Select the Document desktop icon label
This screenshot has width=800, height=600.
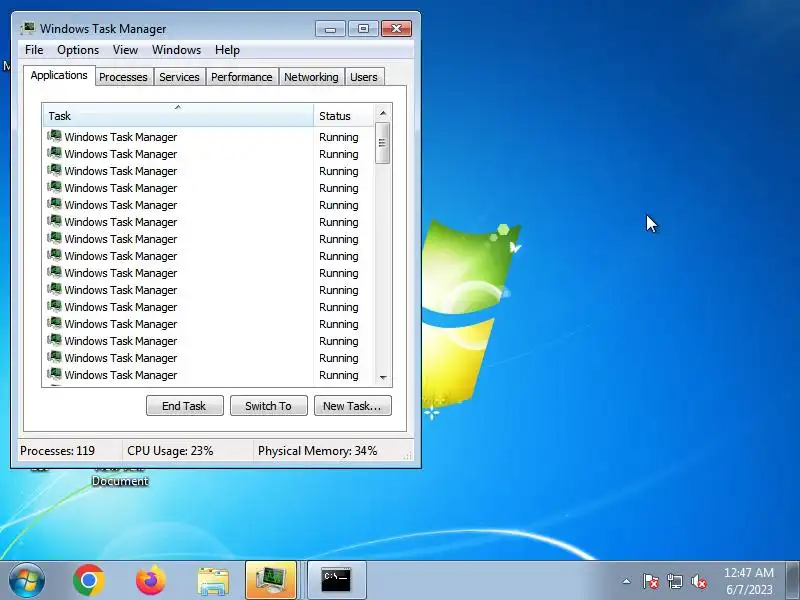(x=120, y=481)
